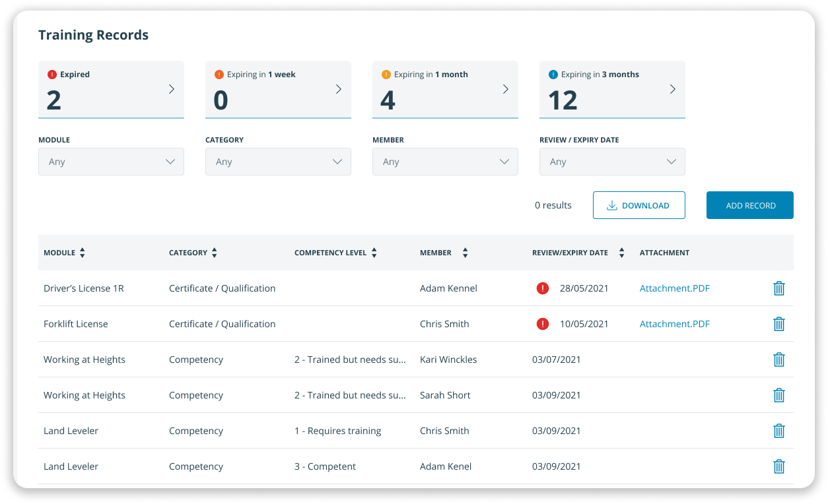828x504 pixels.
Task: Open the Expired records card arrow
Action: click(x=172, y=89)
